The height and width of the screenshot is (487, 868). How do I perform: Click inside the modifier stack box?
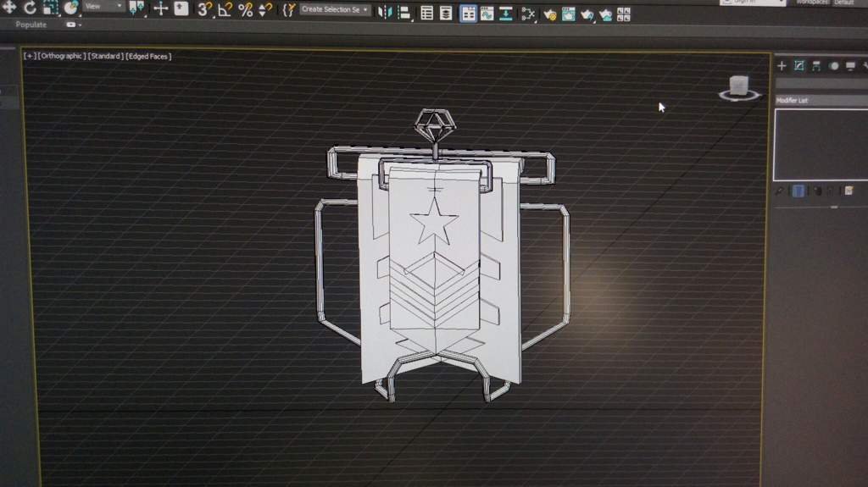pyautogui.click(x=821, y=145)
